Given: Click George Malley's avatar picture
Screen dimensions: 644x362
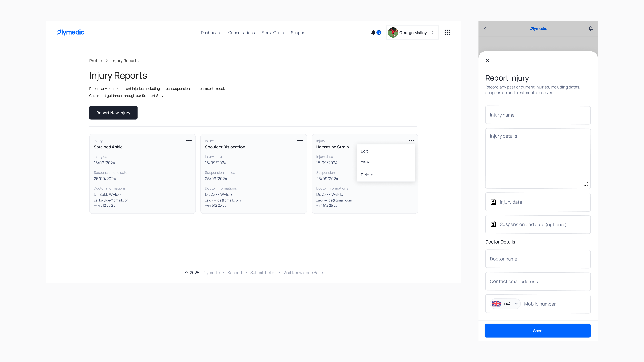Looking at the screenshot, I should (x=393, y=32).
